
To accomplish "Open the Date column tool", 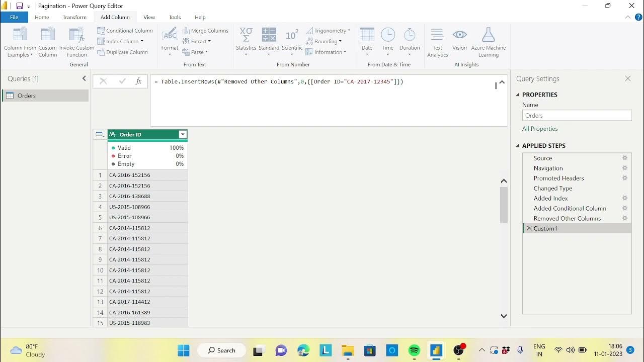I will click(x=367, y=41).
